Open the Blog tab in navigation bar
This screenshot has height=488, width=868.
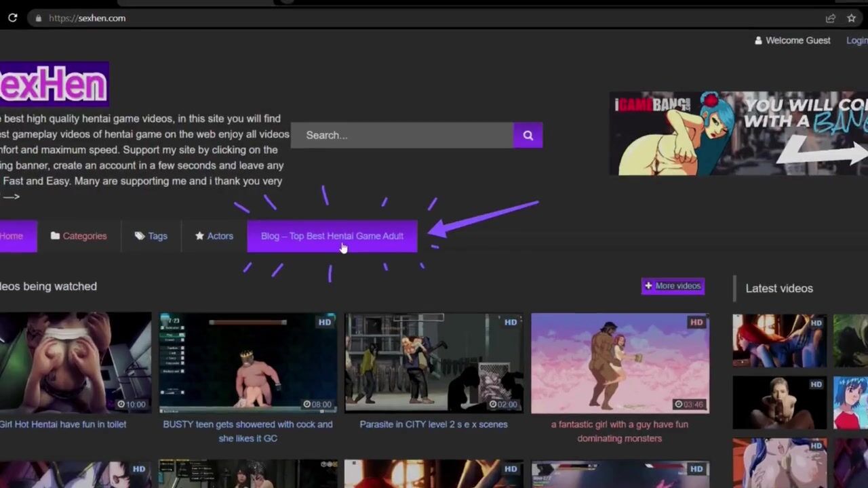332,236
